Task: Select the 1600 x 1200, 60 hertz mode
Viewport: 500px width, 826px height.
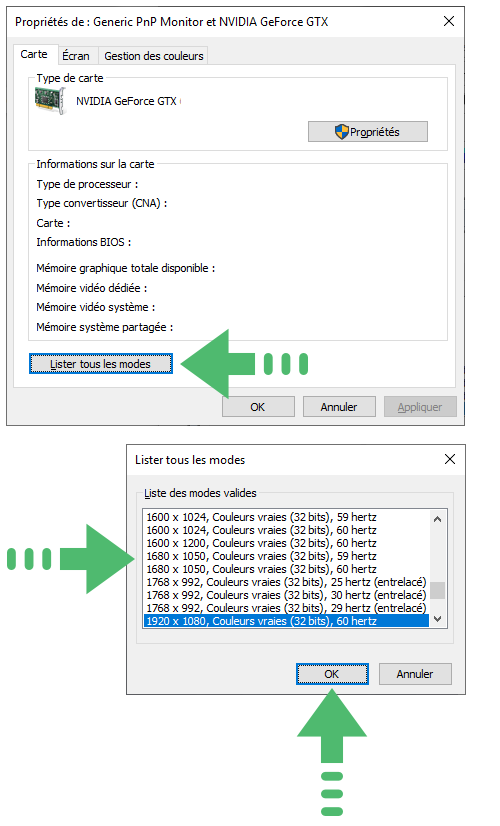Action: [286, 543]
